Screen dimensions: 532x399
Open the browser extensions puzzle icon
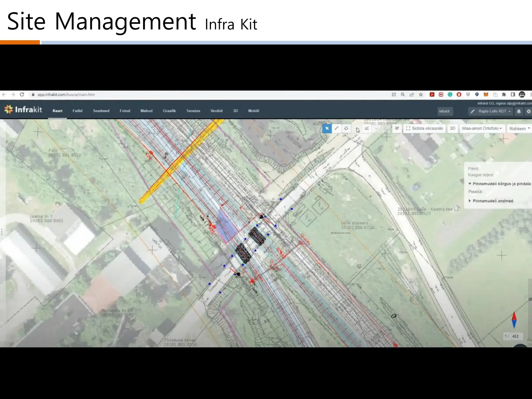(x=504, y=95)
